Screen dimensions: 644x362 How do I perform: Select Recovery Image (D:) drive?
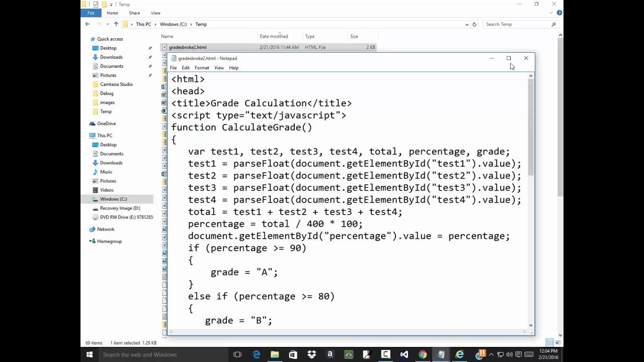[x=120, y=208]
